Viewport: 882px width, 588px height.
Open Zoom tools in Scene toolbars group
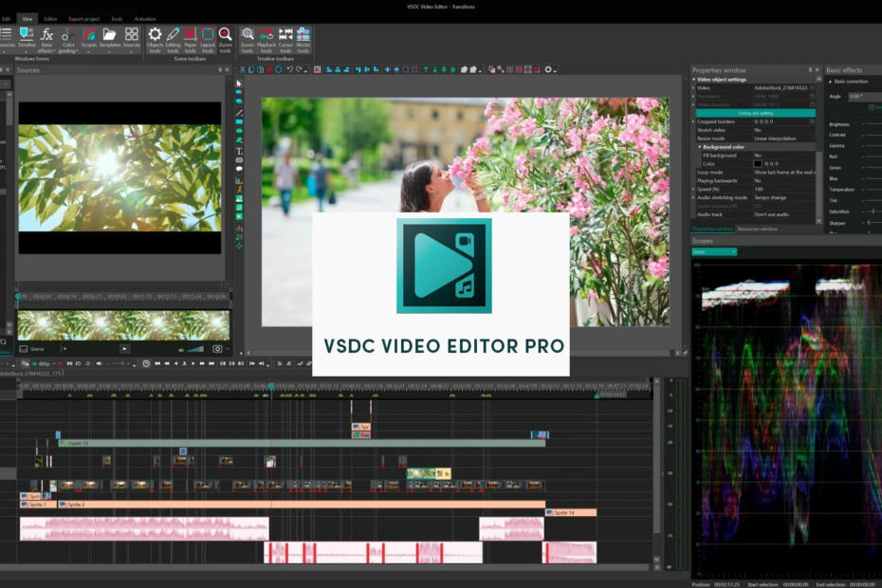click(x=225, y=40)
